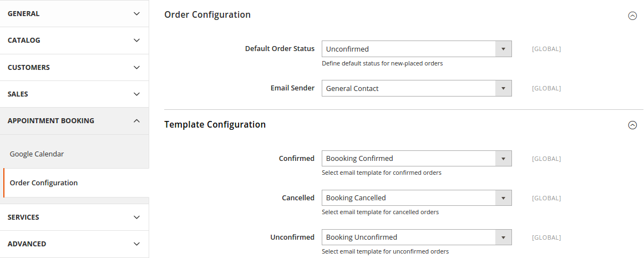
Task: Open the Unconfirmed email template dropdown
Action: (x=417, y=237)
